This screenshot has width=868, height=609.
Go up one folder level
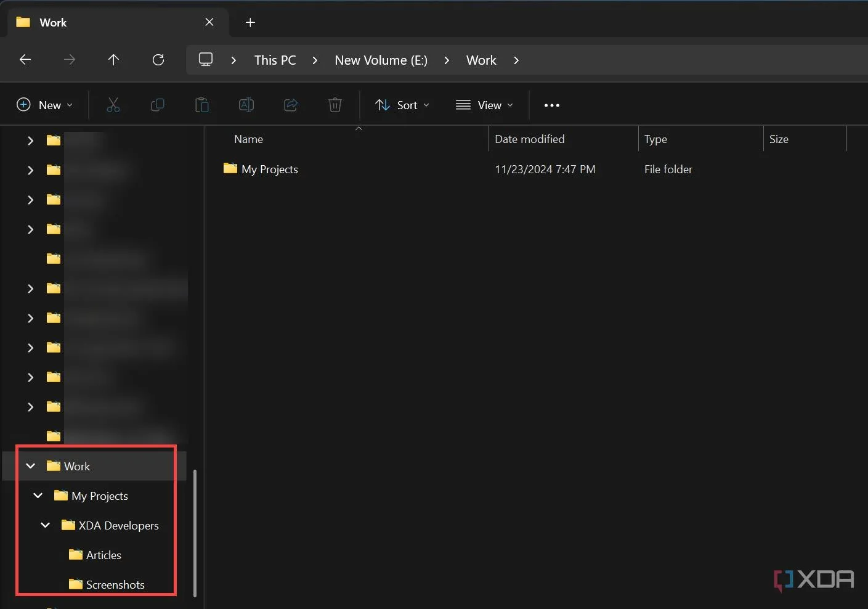[113, 60]
